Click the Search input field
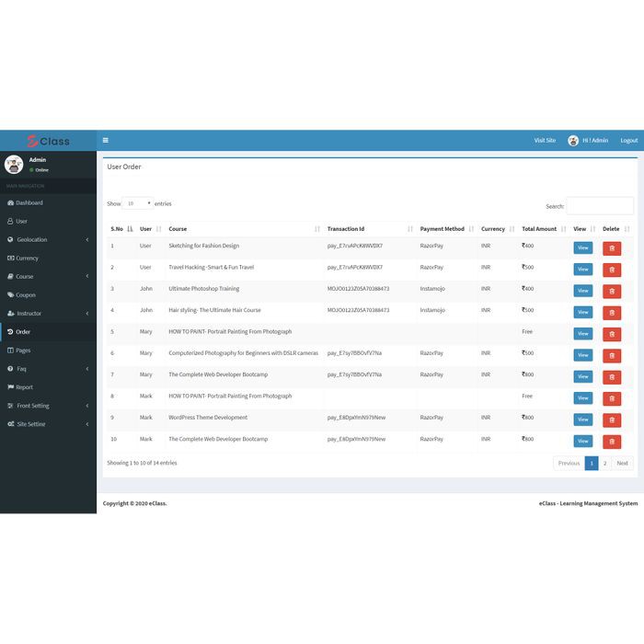The height and width of the screenshot is (644, 644). point(599,206)
